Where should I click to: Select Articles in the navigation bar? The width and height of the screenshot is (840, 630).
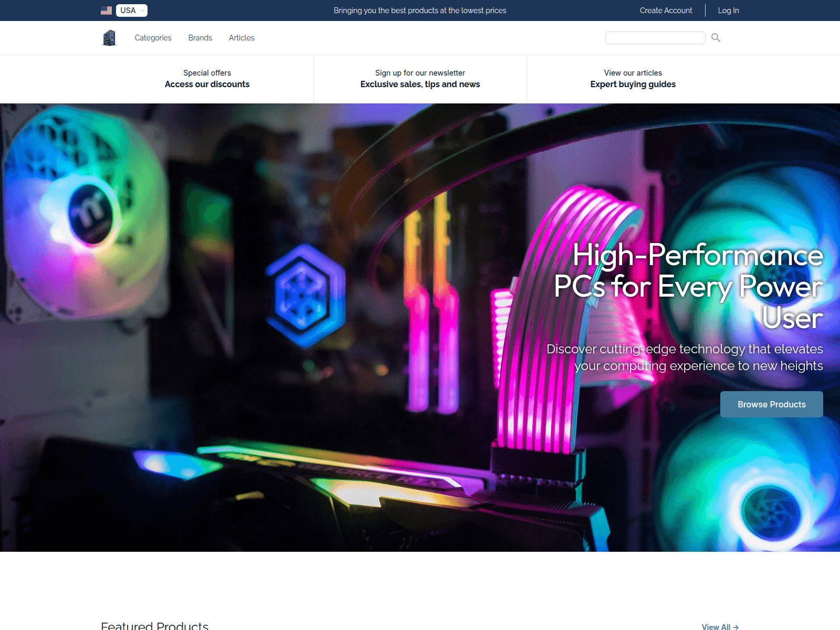pos(241,37)
